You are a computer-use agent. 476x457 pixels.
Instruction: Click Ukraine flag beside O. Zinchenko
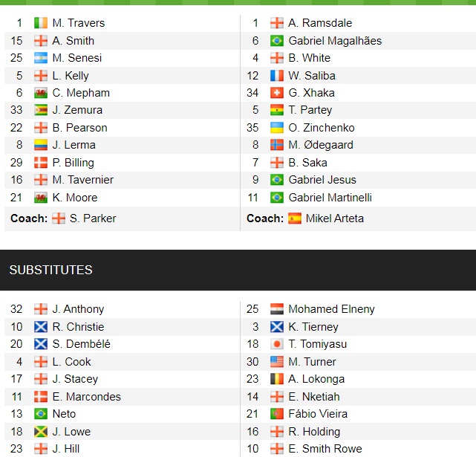click(x=277, y=128)
